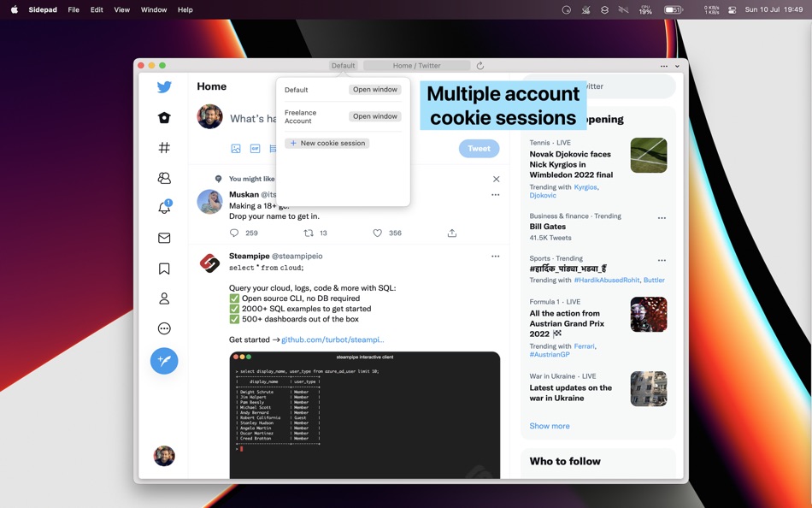Expand the chevron dropdown in title bar
The height and width of the screenshot is (508, 812).
(x=677, y=67)
